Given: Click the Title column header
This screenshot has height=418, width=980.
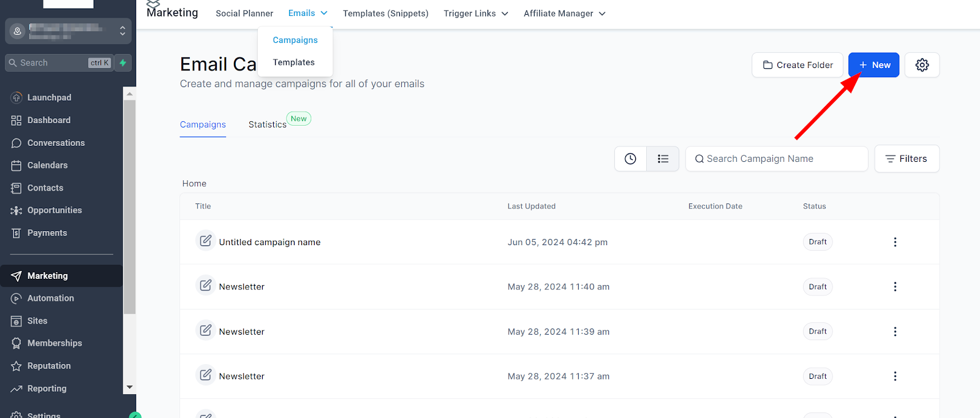Looking at the screenshot, I should (x=203, y=207).
